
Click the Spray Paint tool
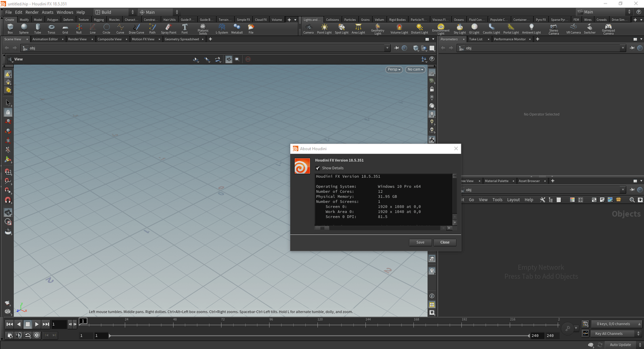(x=169, y=29)
